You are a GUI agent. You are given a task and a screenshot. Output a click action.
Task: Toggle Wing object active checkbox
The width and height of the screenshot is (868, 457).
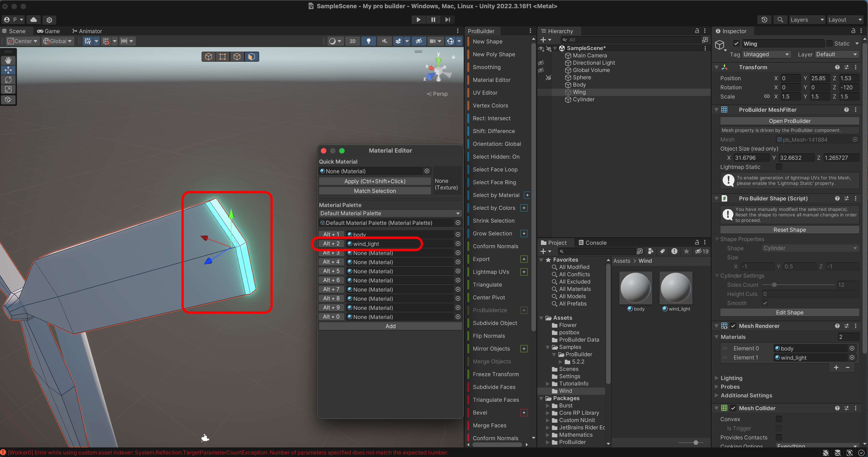tap(737, 43)
